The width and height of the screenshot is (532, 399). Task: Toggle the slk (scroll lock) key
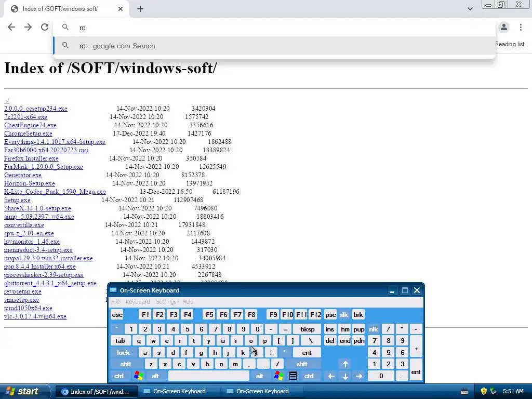click(344, 314)
